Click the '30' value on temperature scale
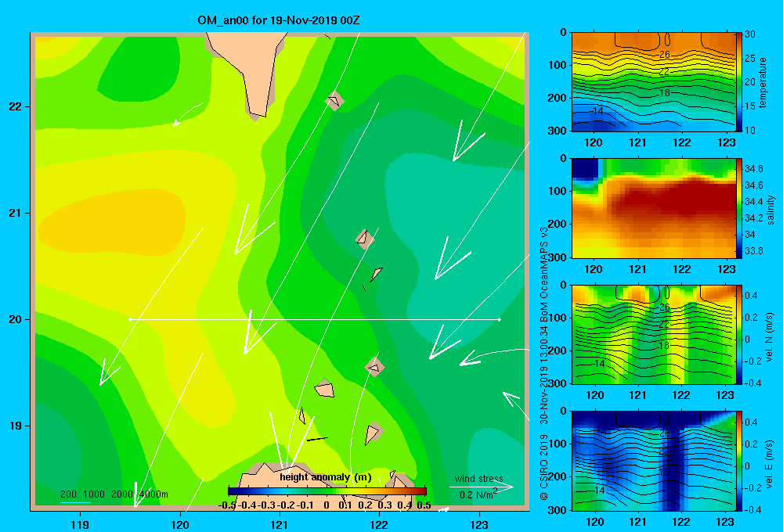 point(749,35)
